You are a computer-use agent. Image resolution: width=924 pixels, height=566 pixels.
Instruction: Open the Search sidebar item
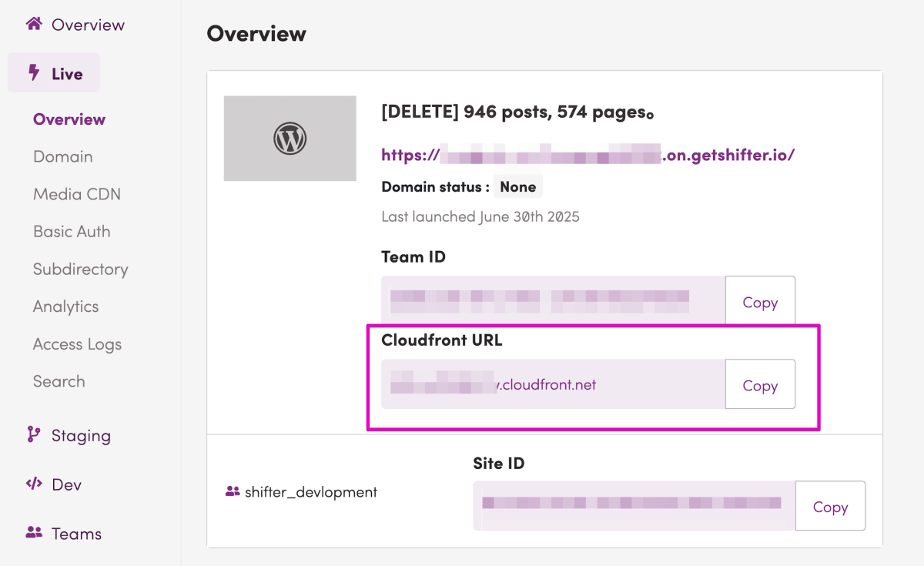pyautogui.click(x=59, y=381)
